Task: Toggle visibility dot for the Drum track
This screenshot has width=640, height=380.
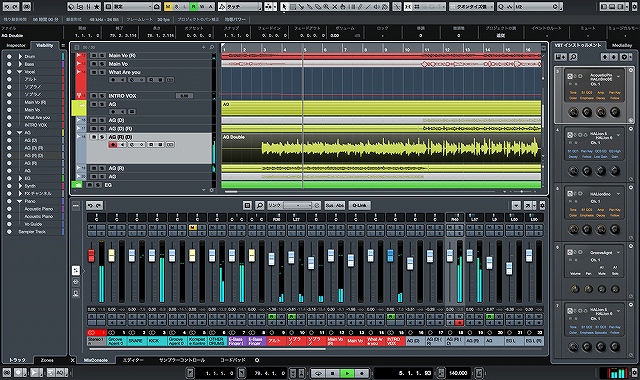Action: [9, 56]
